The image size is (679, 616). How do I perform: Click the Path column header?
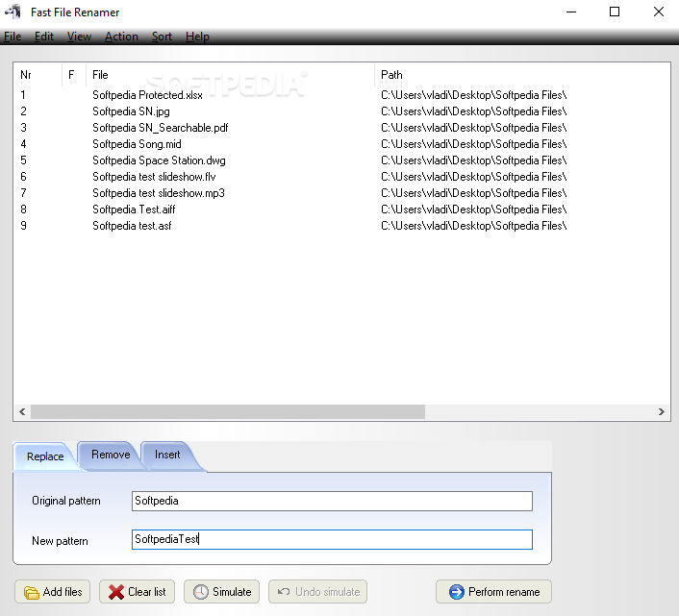coord(522,75)
